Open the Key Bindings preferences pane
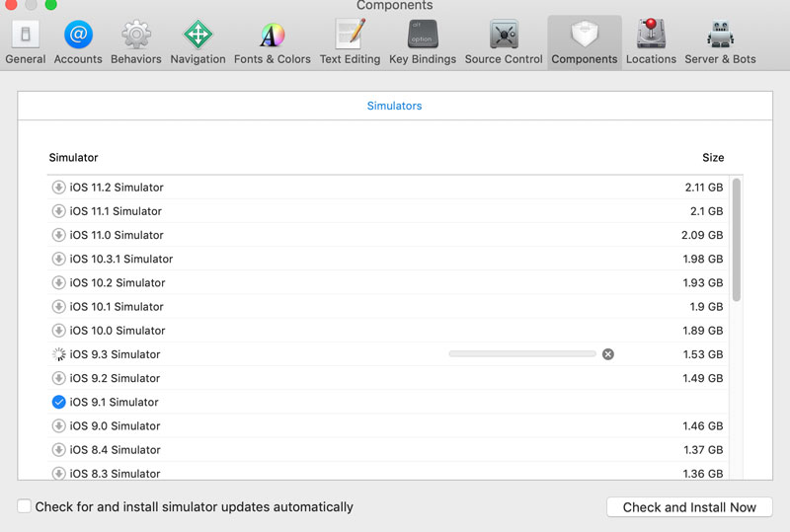790x532 pixels. pyautogui.click(x=423, y=42)
